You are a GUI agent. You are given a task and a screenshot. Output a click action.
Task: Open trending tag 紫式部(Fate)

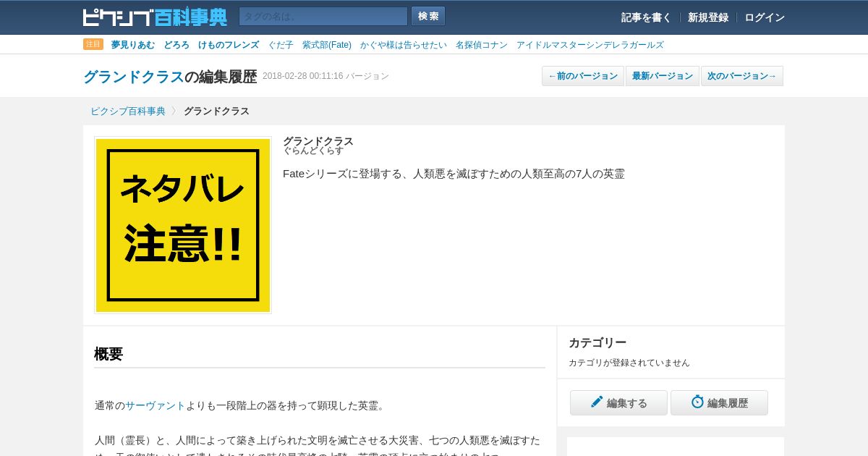click(x=327, y=45)
